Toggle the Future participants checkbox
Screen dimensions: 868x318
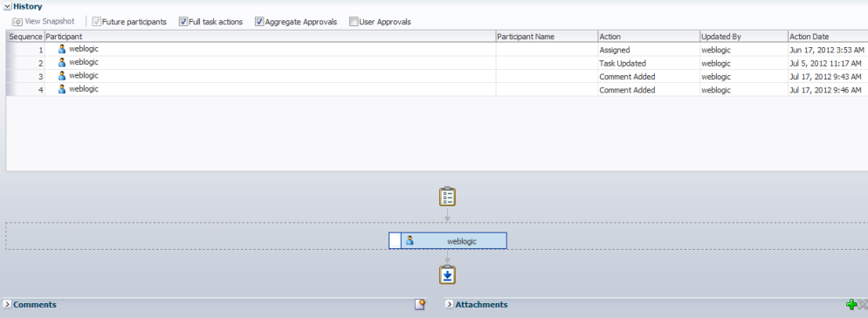coord(97,22)
